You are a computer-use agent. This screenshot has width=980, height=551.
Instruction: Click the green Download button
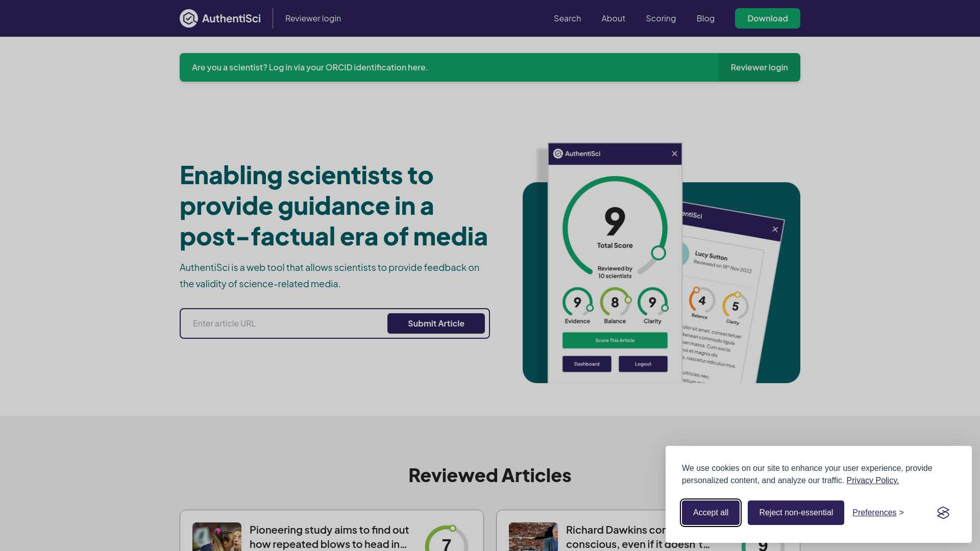pyautogui.click(x=767, y=18)
